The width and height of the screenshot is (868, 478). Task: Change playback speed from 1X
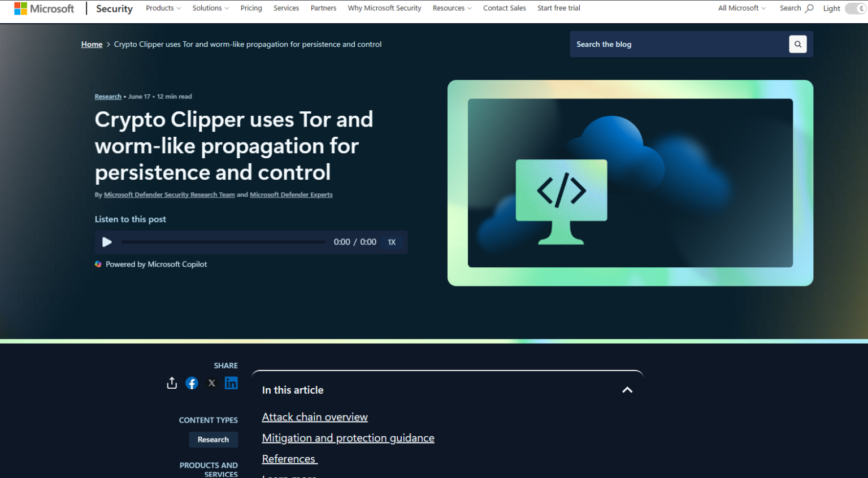click(392, 242)
